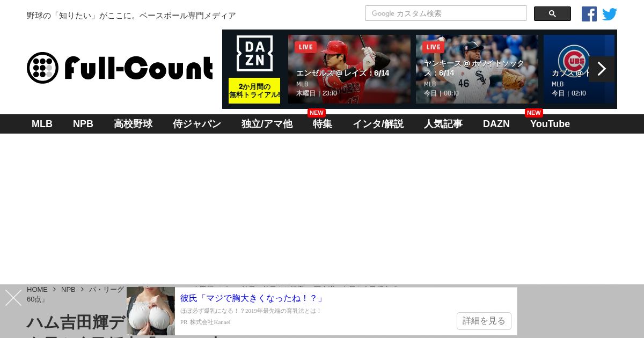Go to the HOME breadcrumb
The width and height of the screenshot is (644, 338).
point(37,289)
